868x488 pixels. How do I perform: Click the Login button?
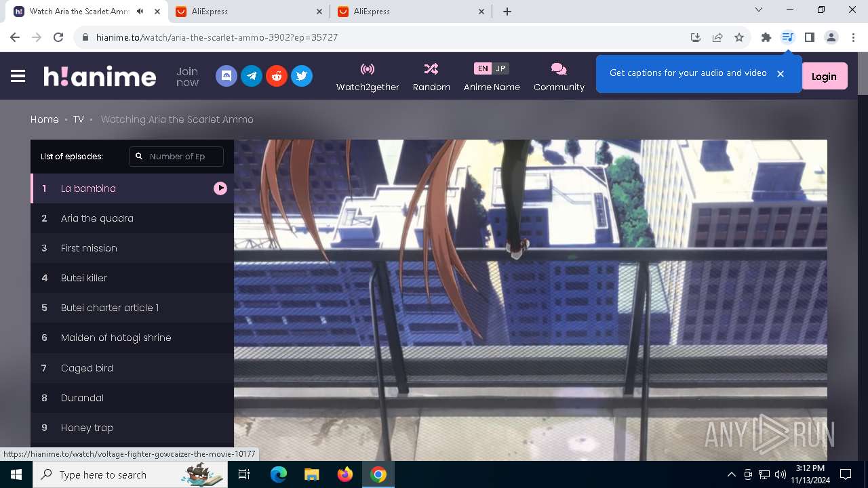[x=824, y=76]
